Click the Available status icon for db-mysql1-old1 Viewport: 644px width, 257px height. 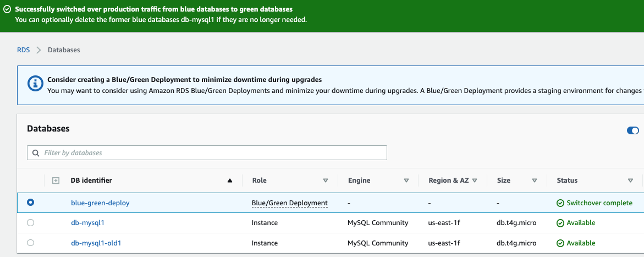point(560,243)
